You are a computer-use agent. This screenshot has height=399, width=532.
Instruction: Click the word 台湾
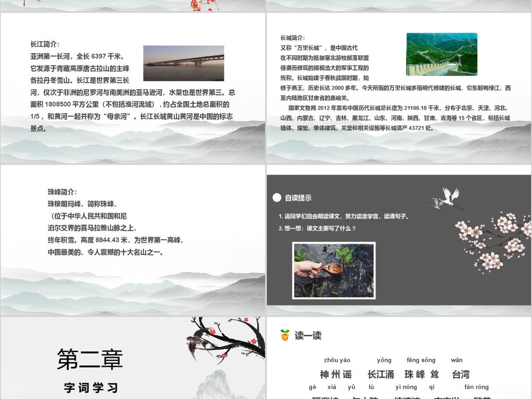[461, 374]
